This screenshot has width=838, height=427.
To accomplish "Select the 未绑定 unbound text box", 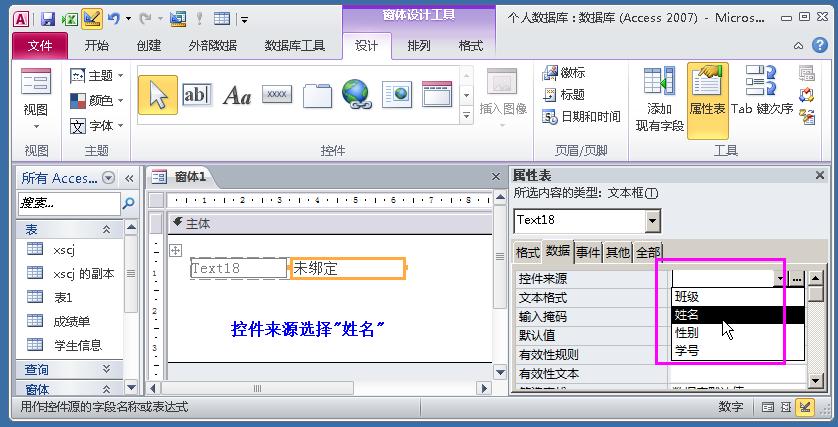I will (348, 268).
